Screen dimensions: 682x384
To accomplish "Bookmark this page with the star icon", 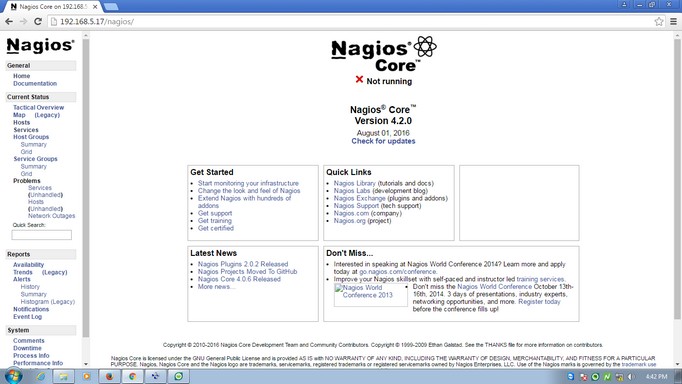I will (659, 21).
